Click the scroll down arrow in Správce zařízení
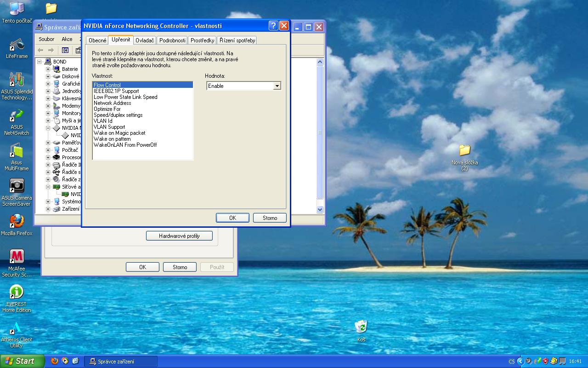The width and height of the screenshot is (588, 368). tap(320, 209)
